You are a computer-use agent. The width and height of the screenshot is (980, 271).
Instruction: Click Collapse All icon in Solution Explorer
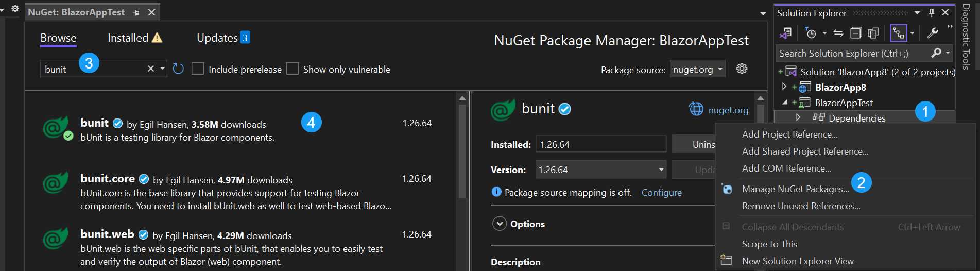[x=856, y=33]
